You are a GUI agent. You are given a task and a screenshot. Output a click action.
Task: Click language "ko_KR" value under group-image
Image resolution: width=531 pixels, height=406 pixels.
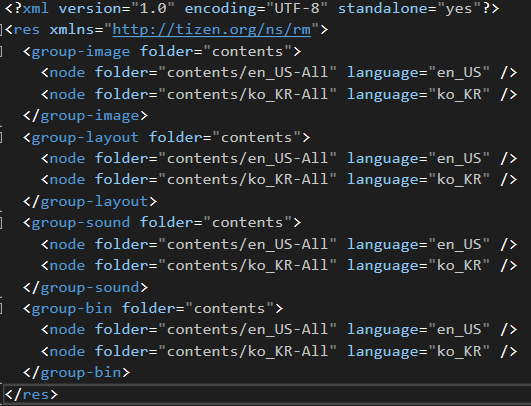pos(459,94)
